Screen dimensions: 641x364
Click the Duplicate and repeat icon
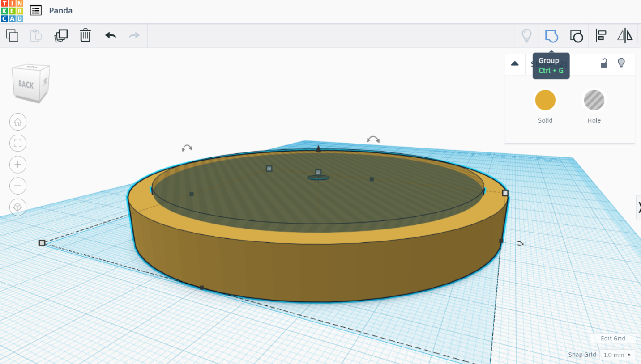(61, 35)
